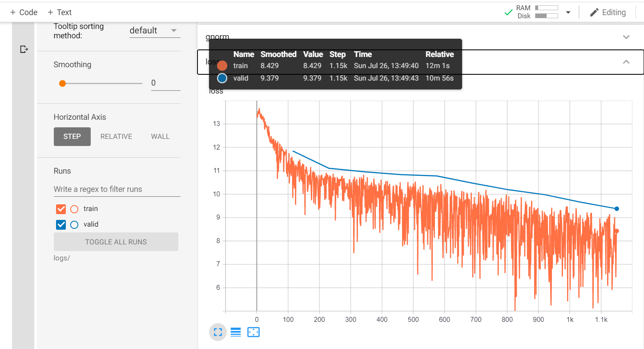The image size is (644, 349).
Task: Click the orange color circle beside train run
Action: (x=74, y=209)
